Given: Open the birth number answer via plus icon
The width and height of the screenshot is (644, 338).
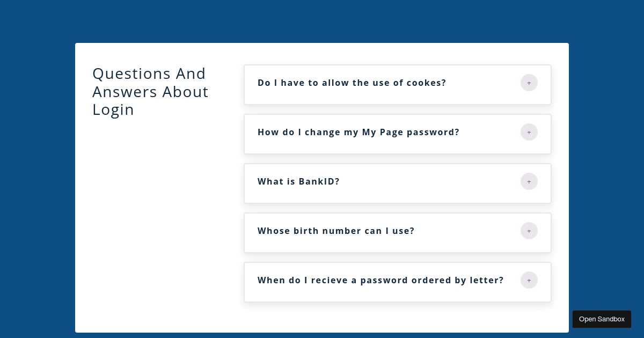Looking at the screenshot, I should tap(529, 231).
